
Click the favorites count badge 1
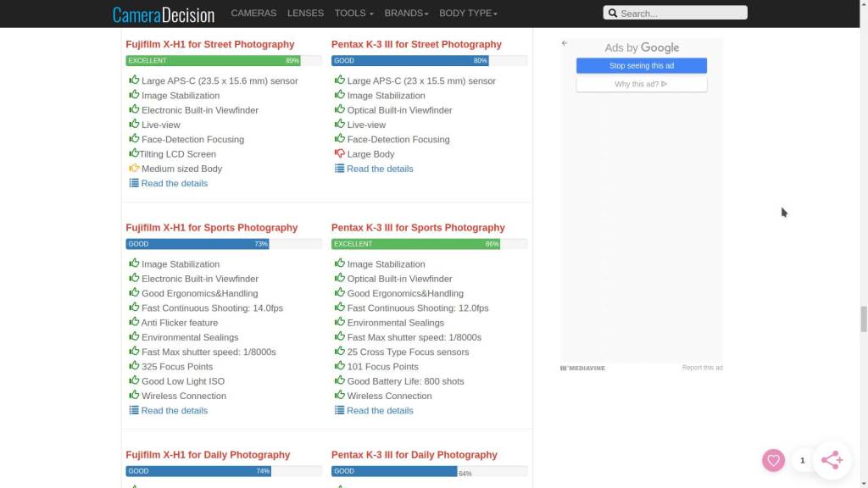coord(802,460)
